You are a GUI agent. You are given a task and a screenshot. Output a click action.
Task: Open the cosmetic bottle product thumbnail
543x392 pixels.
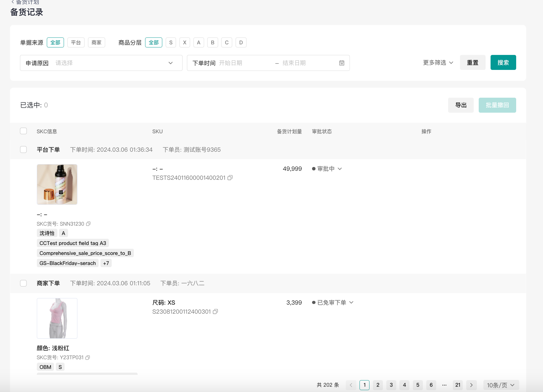(x=57, y=184)
